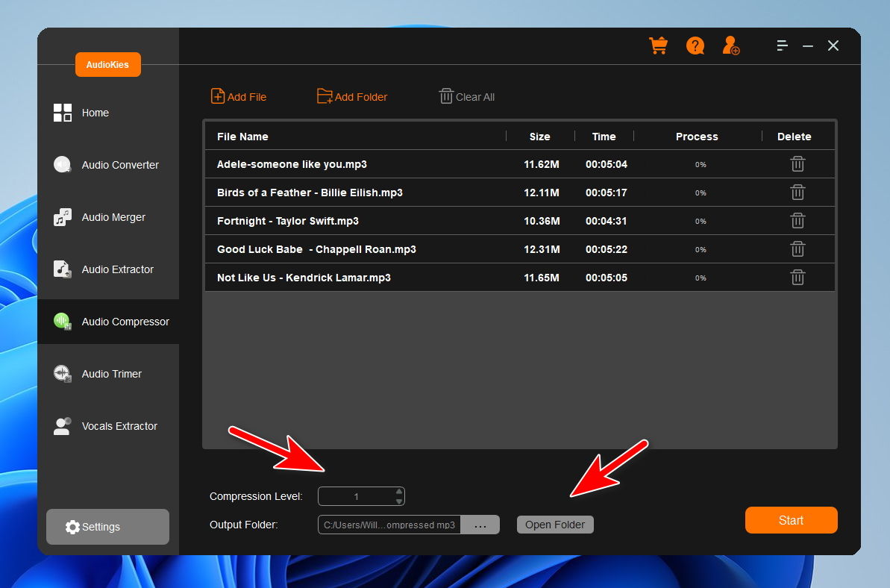Image resolution: width=890 pixels, height=588 pixels.
Task: Click the green Audio Compressor waveform icon
Action: [63, 322]
